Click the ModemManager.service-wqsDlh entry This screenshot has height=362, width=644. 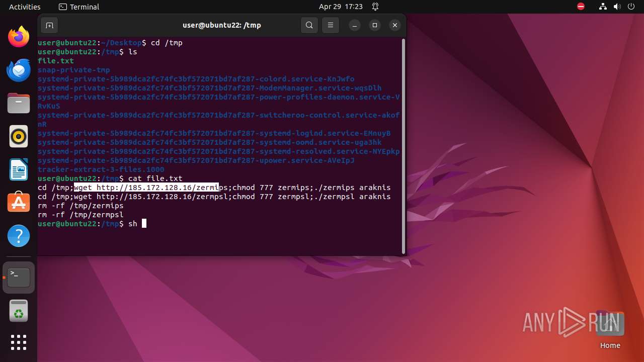tap(210, 88)
